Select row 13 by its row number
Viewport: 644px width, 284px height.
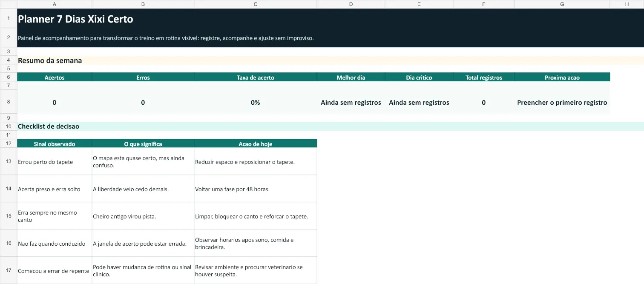[x=9, y=161]
